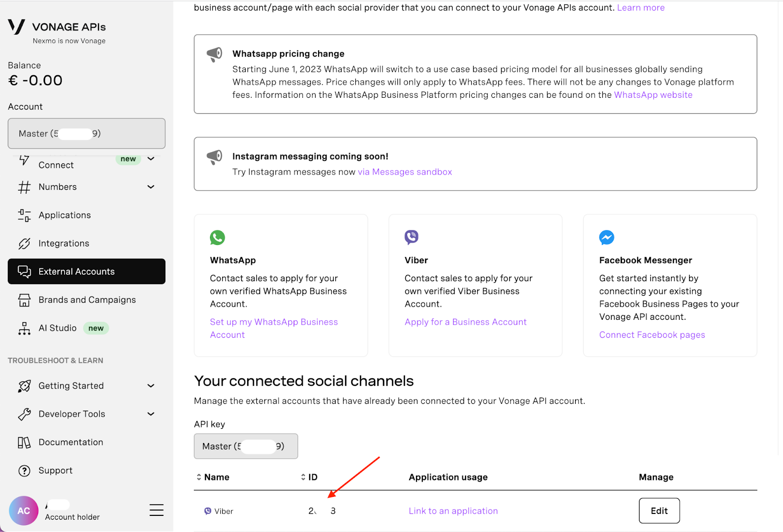Click the Support question mark icon
Viewport: 783px width, 532px height.
pyautogui.click(x=24, y=470)
